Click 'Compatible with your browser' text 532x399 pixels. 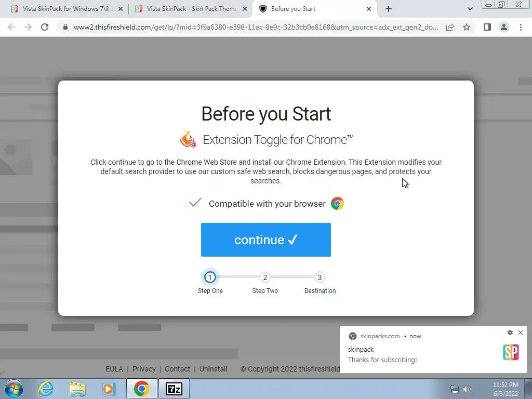click(x=267, y=204)
